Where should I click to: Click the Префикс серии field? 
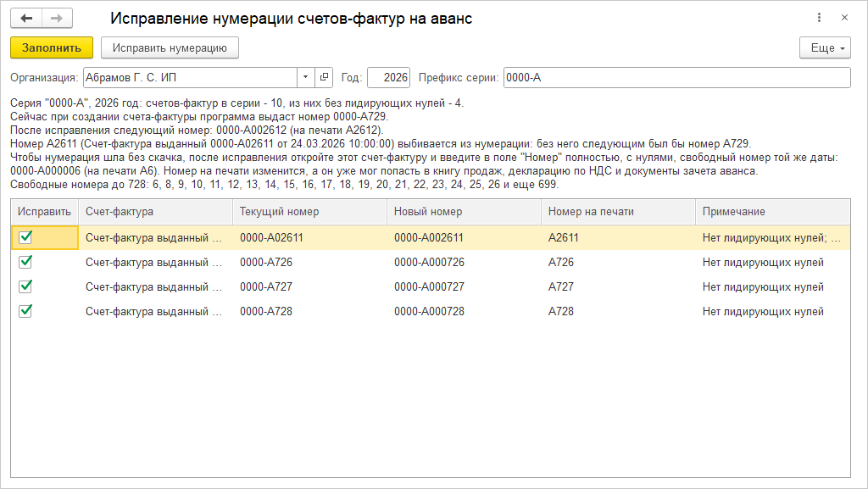677,77
